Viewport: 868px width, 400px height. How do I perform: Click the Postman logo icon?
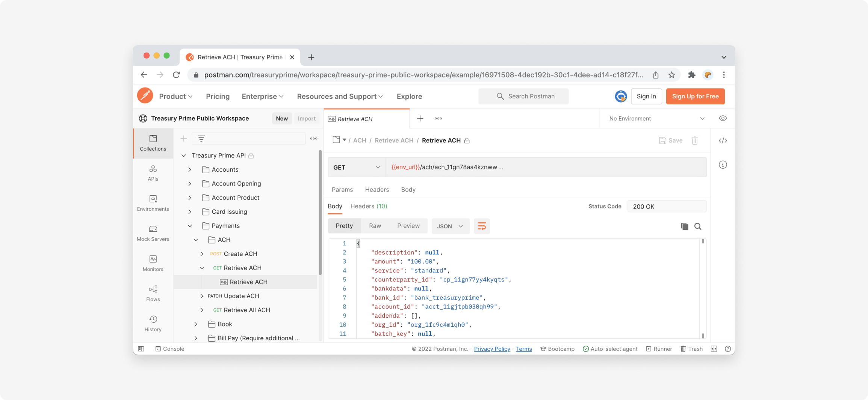coord(145,96)
